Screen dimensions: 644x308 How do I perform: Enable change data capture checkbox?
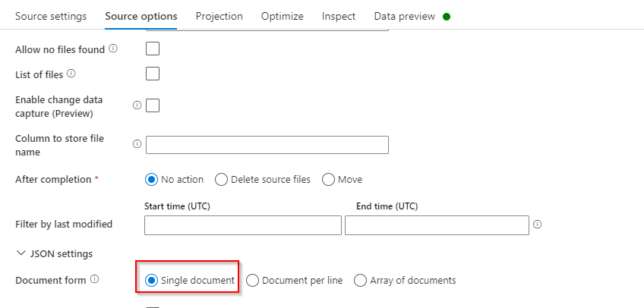click(x=153, y=105)
